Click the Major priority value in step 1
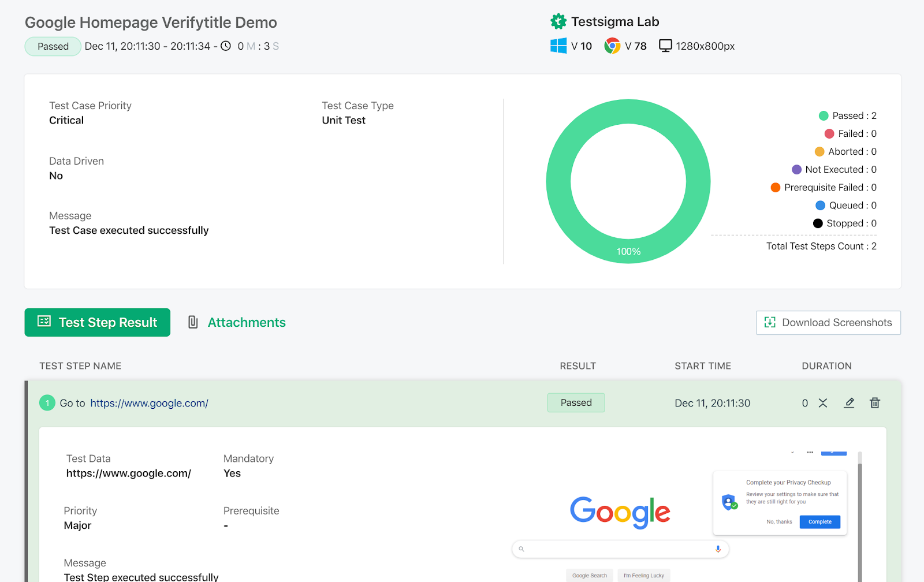This screenshot has width=924, height=582. click(77, 525)
